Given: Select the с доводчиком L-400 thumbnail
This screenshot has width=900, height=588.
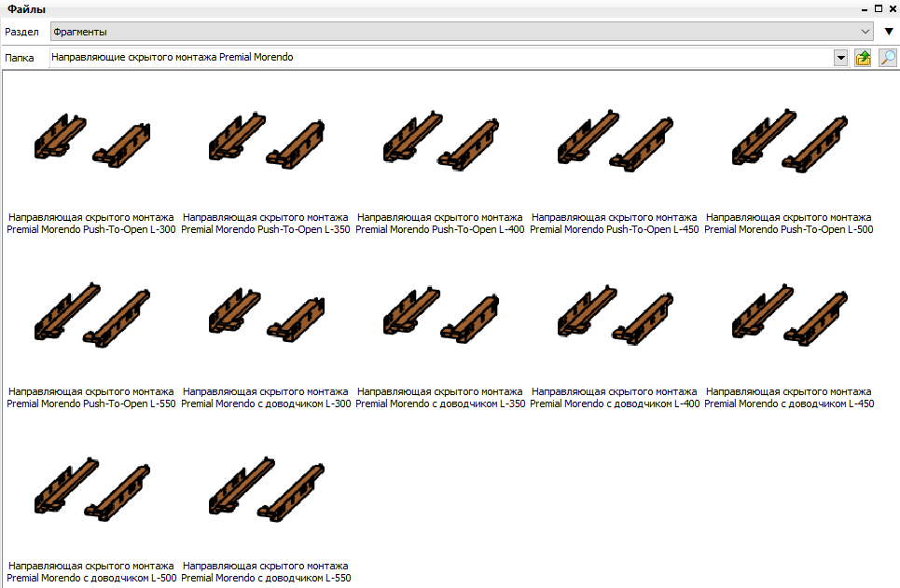Looking at the screenshot, I should (x=616, y=315).
